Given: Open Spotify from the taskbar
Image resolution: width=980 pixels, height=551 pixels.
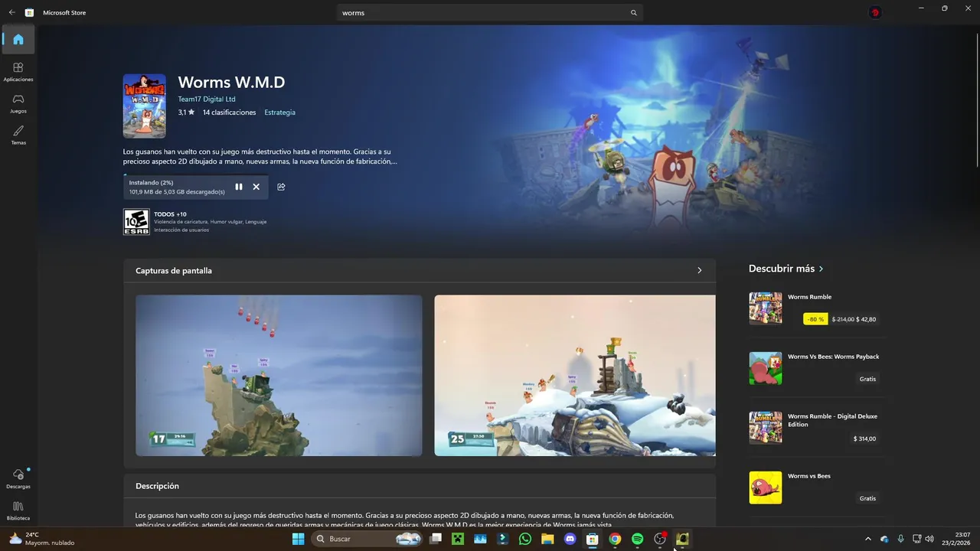Looking at the screenshot, I should [x=637, y=539].
